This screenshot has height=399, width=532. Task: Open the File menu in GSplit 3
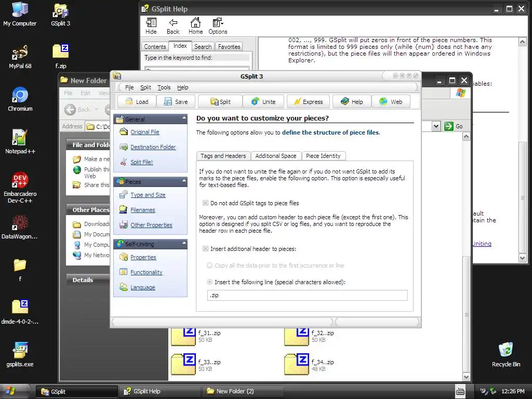(129, 87)
